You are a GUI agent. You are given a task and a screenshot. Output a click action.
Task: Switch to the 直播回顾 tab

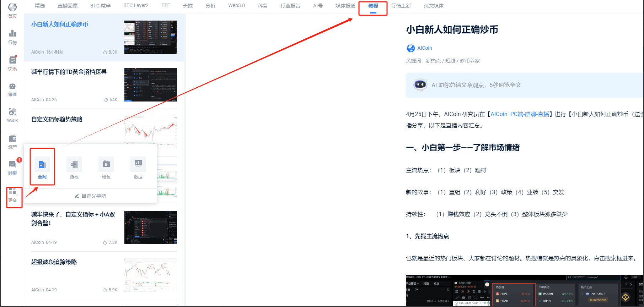[68, 6]
